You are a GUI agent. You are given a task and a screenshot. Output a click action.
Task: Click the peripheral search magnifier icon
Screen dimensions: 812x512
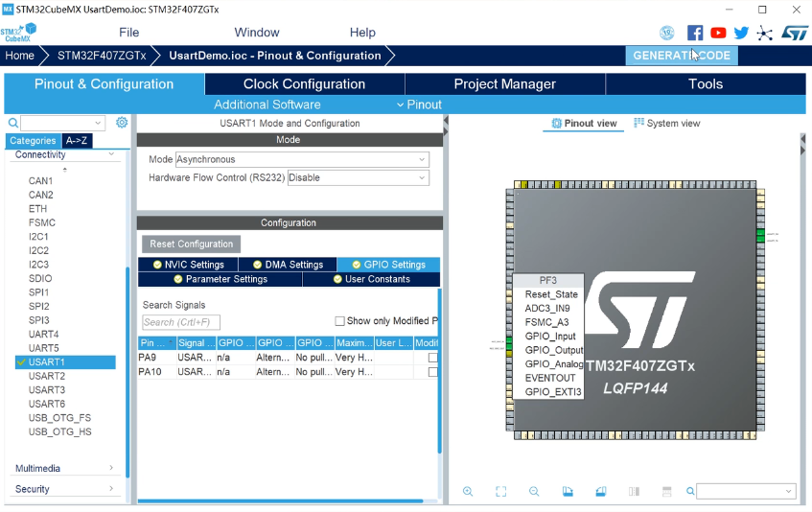click(x=13, y=123)
